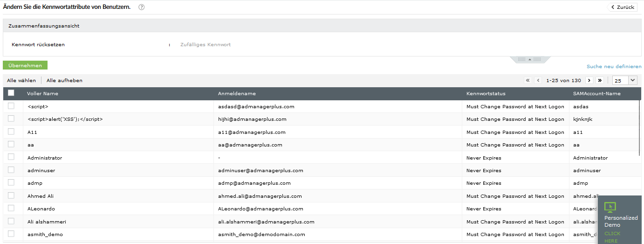Select the Ahmed Ali checkbox
Viewport: 644px width, 244px height.
[11, 195]
